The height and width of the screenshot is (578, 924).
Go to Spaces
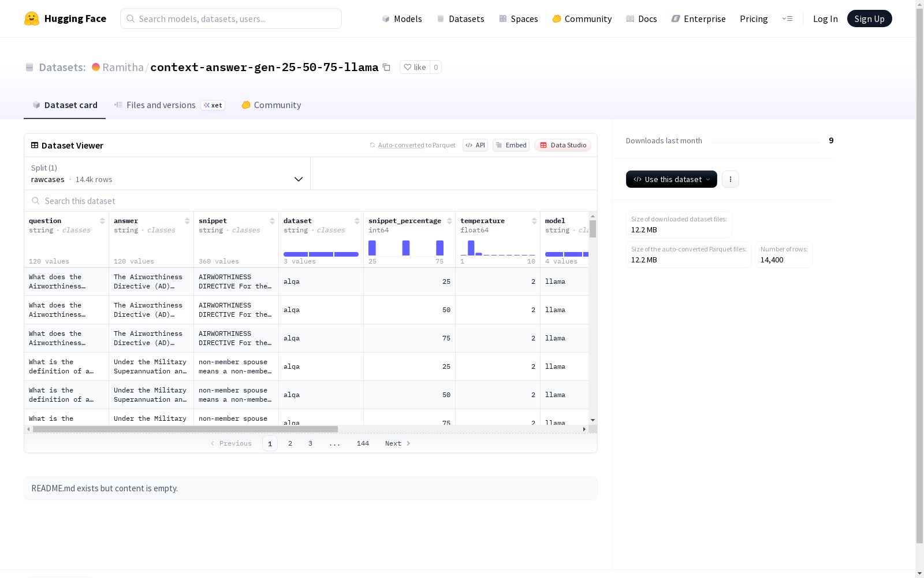tap(519, 18)
